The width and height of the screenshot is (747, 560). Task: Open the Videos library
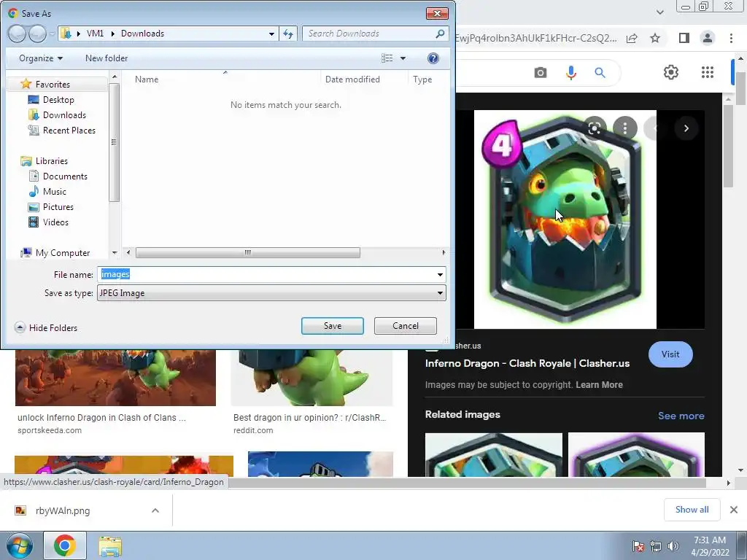tap(55, 222)
